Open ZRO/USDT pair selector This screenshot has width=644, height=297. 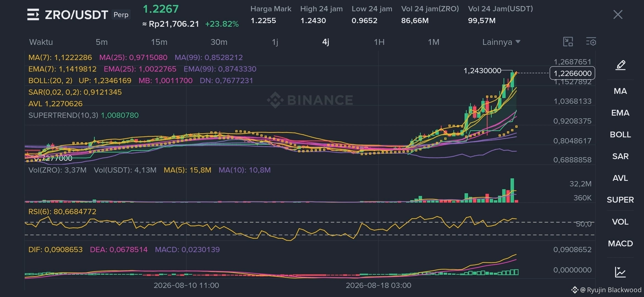point(77,15)
